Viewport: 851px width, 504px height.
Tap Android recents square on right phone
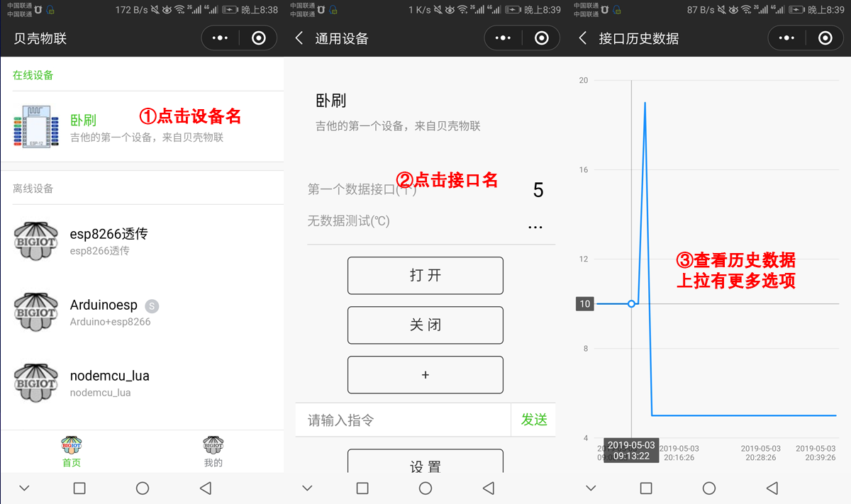coord(646,488)
